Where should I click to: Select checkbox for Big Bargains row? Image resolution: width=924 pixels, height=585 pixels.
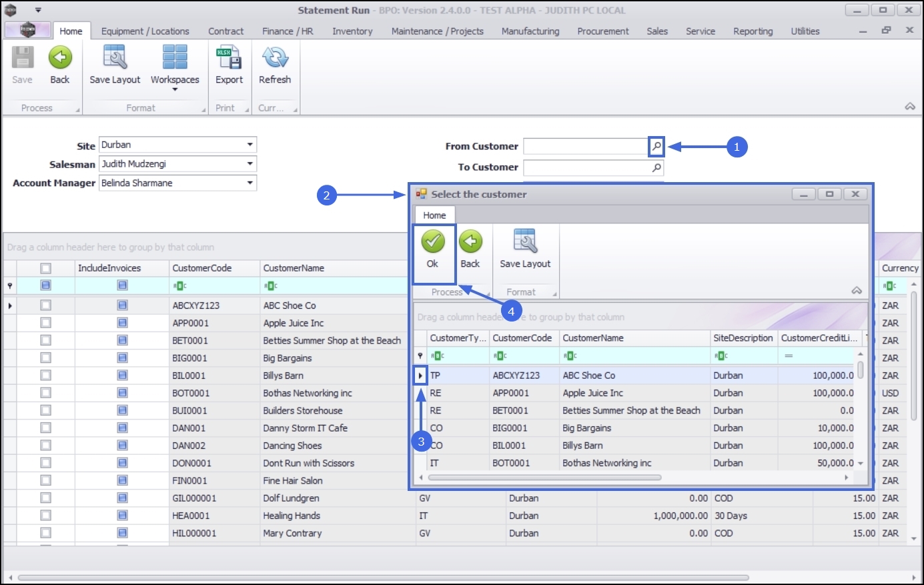pyautogui.click(x=45, y=358)
